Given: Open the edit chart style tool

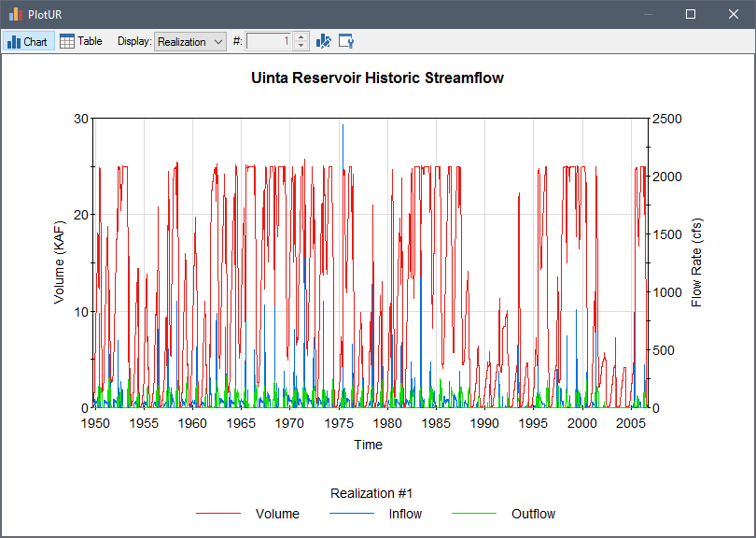Looking at the screenshot, I should pos(324,41).
